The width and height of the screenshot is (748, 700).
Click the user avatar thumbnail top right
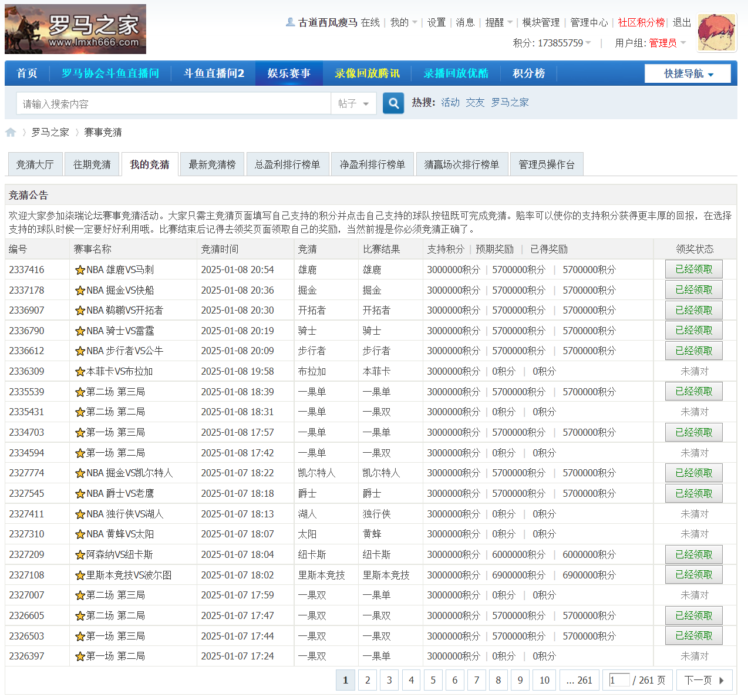(716, 32)
